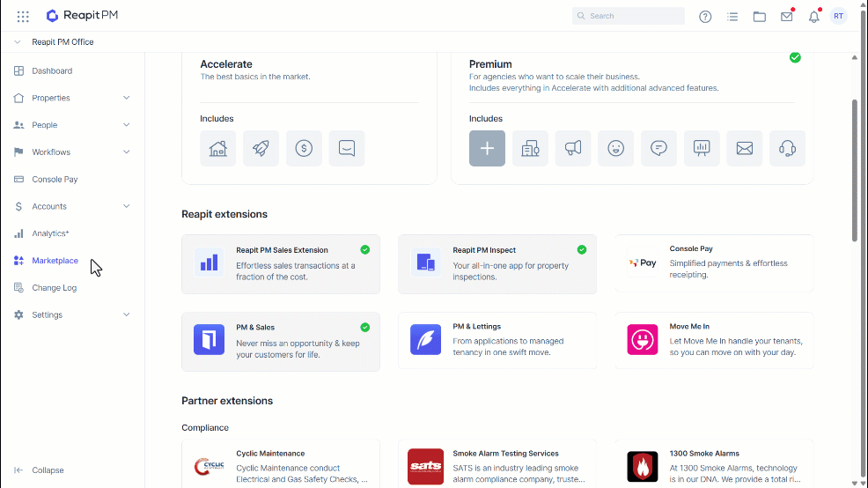Click the dollar coin icon under Accelerate
Screen dimensions: 868x488
(304, 149)
